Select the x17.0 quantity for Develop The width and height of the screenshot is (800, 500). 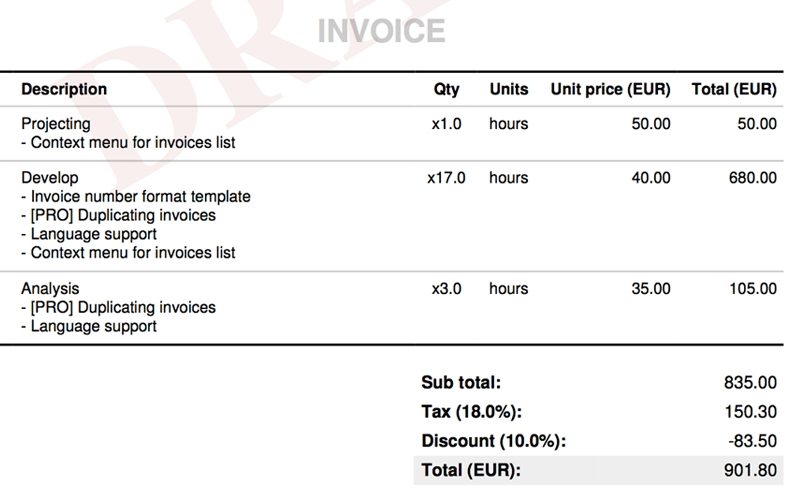(x=445, y=178)
